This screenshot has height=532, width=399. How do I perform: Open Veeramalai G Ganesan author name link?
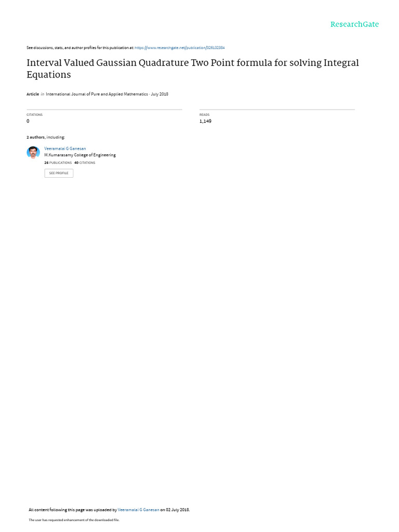[x=65, y=149]
